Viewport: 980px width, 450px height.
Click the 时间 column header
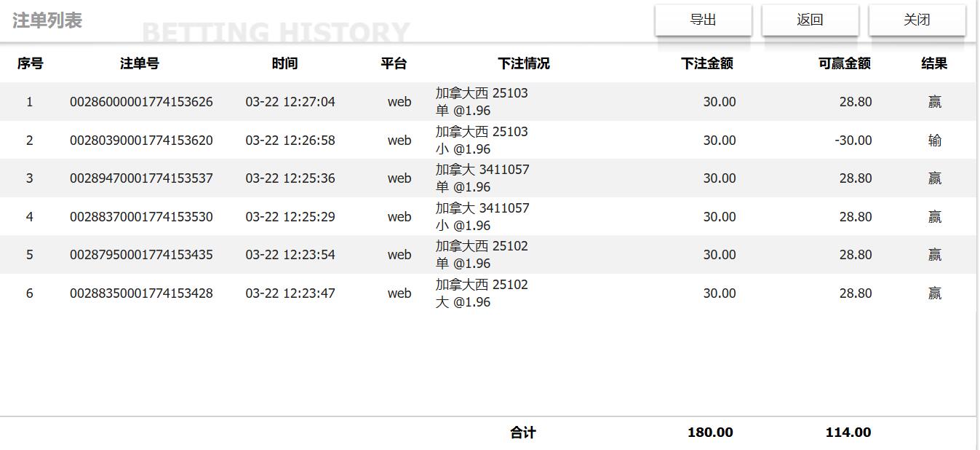coord(284,64)
